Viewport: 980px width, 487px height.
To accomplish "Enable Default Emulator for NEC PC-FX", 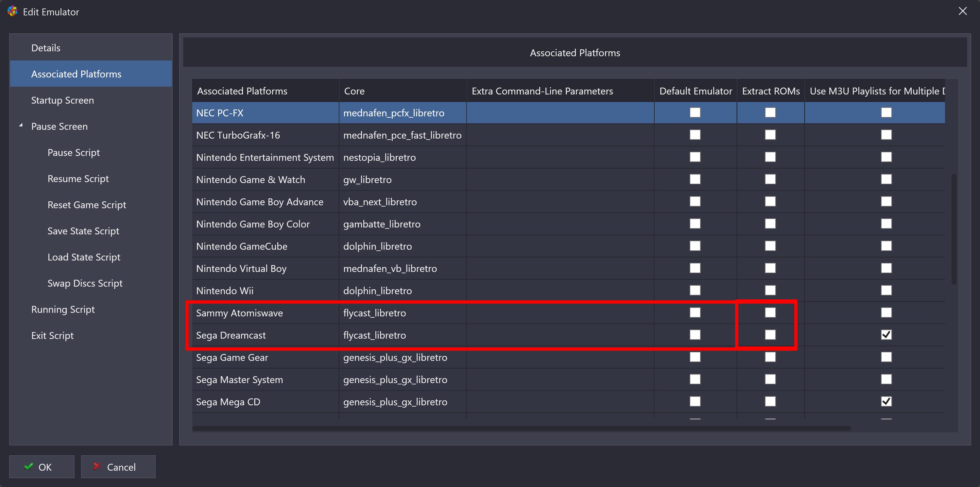I will pyautogui.click(x=695, y=112).
